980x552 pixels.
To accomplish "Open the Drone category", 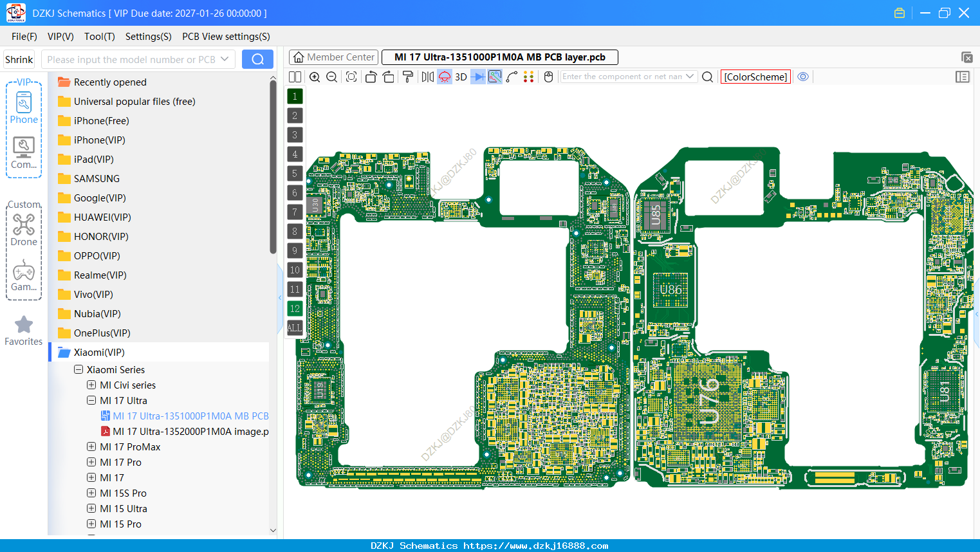I will coord(24,230).
